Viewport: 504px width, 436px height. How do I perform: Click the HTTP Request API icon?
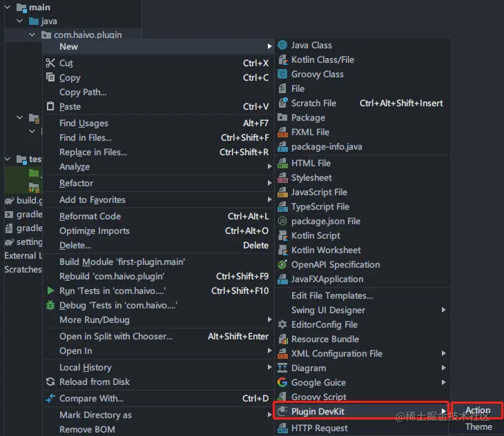(282, 428)
